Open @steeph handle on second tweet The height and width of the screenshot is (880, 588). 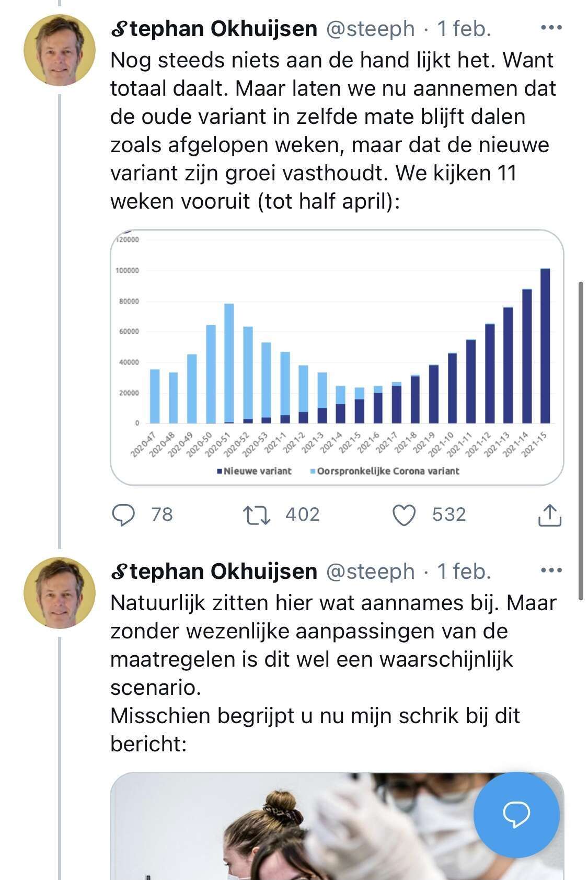[370, 572]
